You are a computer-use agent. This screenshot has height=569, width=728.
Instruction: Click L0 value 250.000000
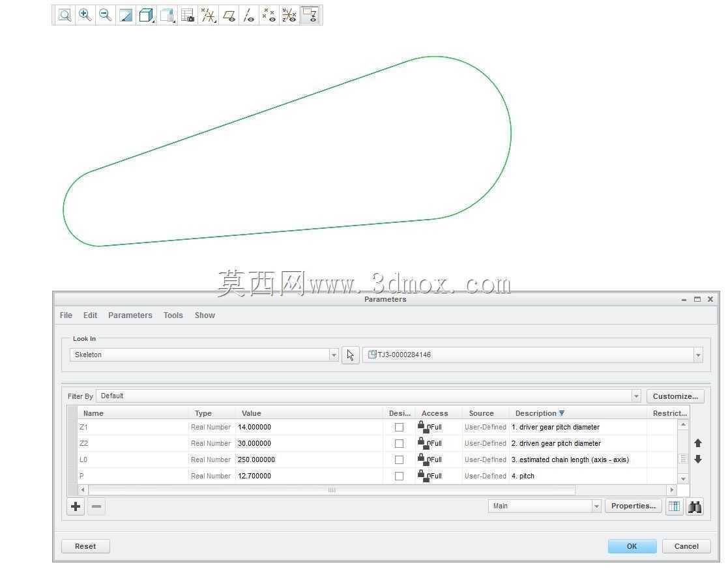point(256,460)
